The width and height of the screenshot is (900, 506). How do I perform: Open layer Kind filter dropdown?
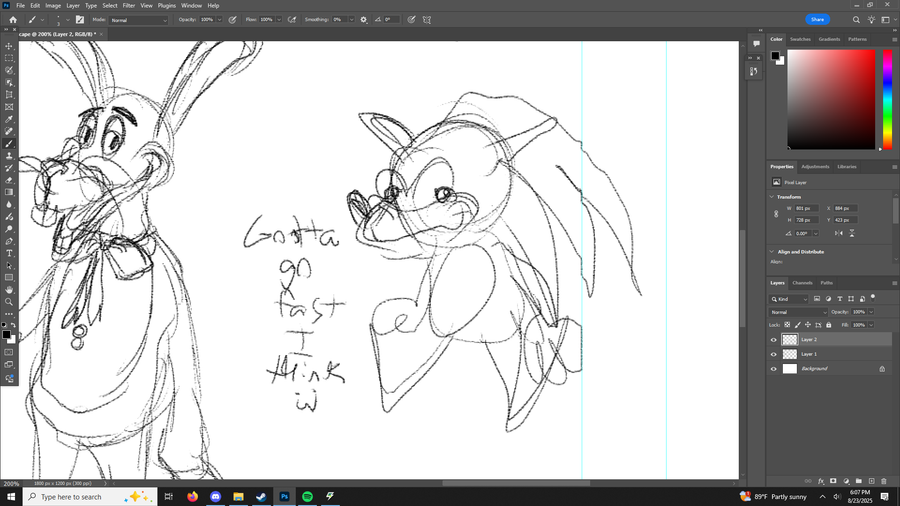click(x=789, y=299)
